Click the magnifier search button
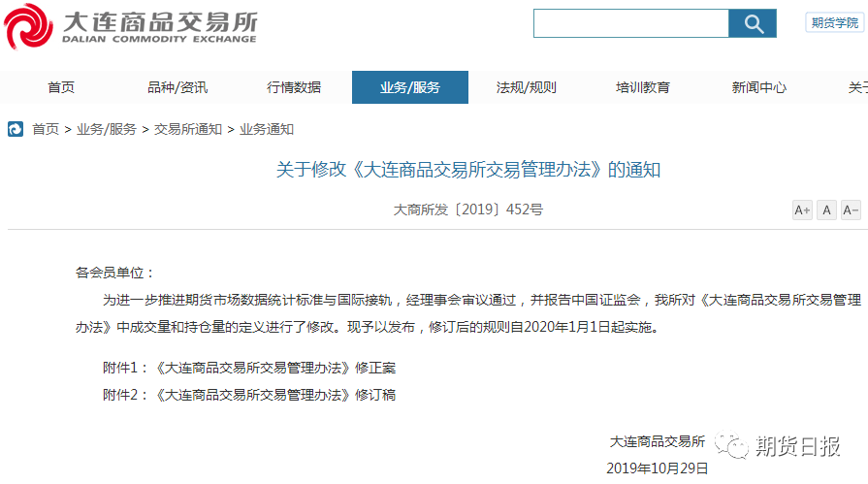Screen dimensions: 868x484 click(x=753, y=23)
